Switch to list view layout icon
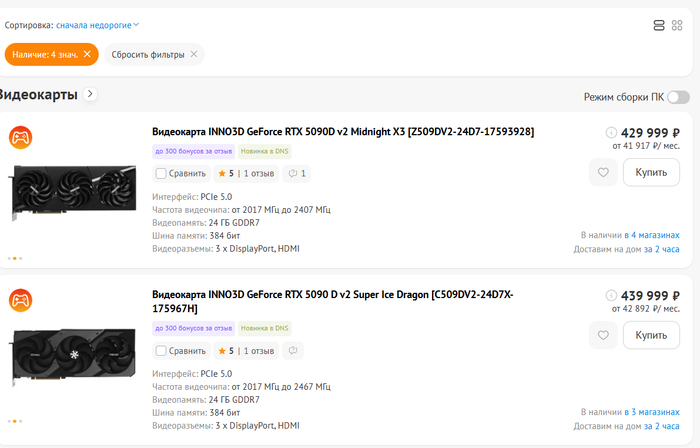The width and height of the screenshot is (700, 448). tap(658, 25)
